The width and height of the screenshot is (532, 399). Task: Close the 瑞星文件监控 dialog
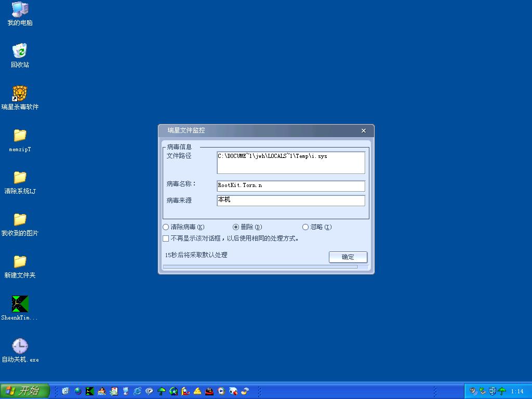pyautogui.click(x=363, y=130)
